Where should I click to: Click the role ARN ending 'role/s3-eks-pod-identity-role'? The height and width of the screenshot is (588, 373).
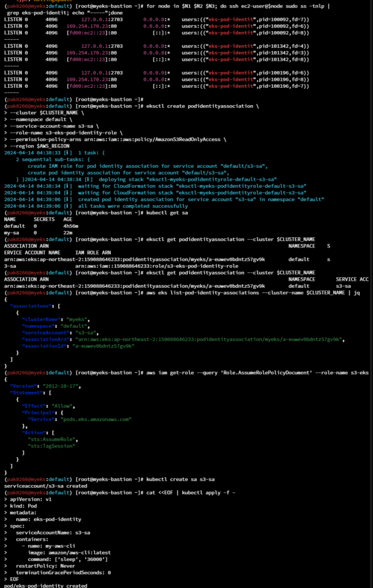(156, 266)
